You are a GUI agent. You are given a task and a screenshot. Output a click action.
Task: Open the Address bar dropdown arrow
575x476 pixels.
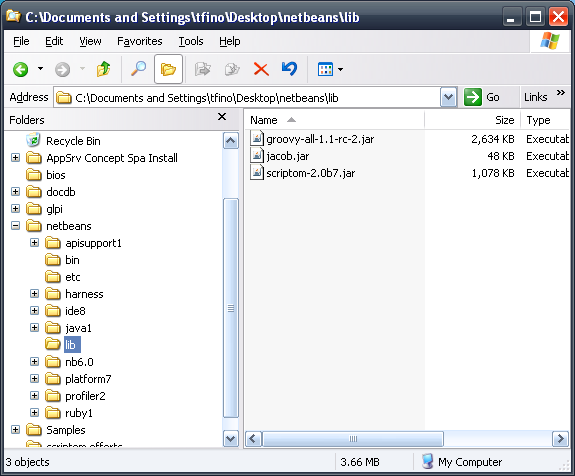pos(448,98)
